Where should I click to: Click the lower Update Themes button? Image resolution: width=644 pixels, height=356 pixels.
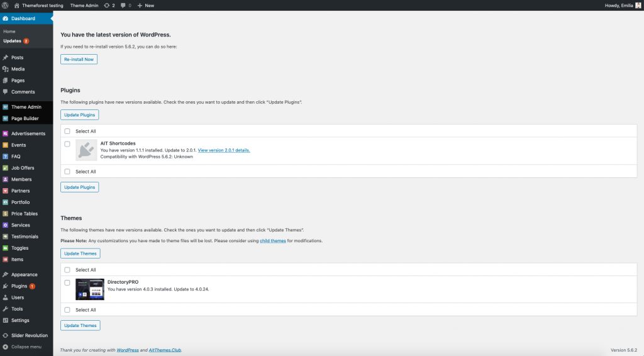80,325
